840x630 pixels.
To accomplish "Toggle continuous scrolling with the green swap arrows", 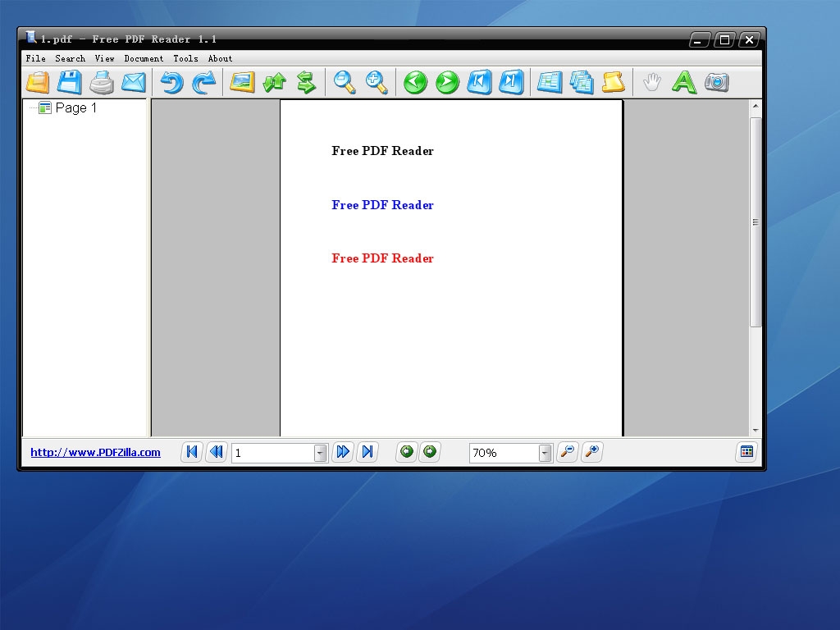I will click(x=306, y=82).
